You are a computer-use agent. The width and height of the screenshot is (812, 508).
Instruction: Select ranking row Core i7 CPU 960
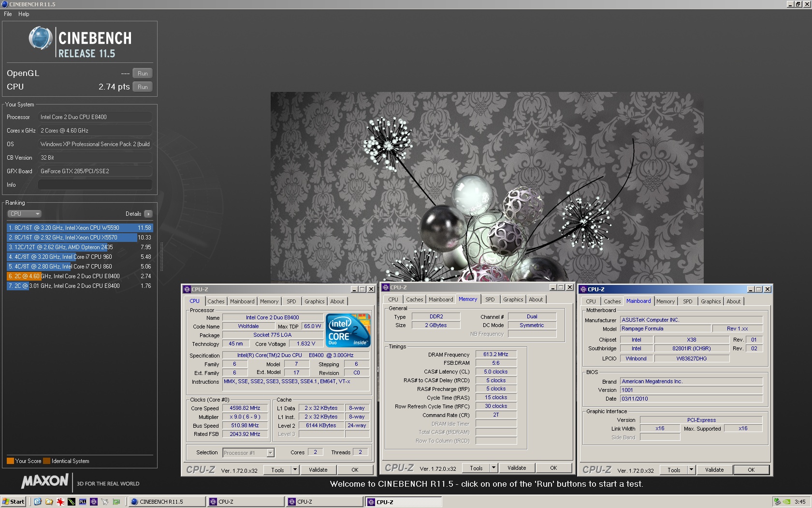pyautogui.click(x=80, y=257)
